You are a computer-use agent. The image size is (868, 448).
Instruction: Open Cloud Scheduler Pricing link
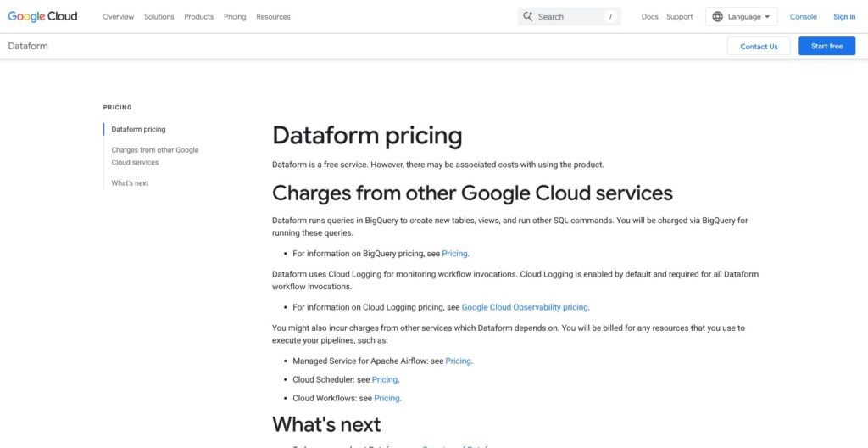tap(385, 380)
